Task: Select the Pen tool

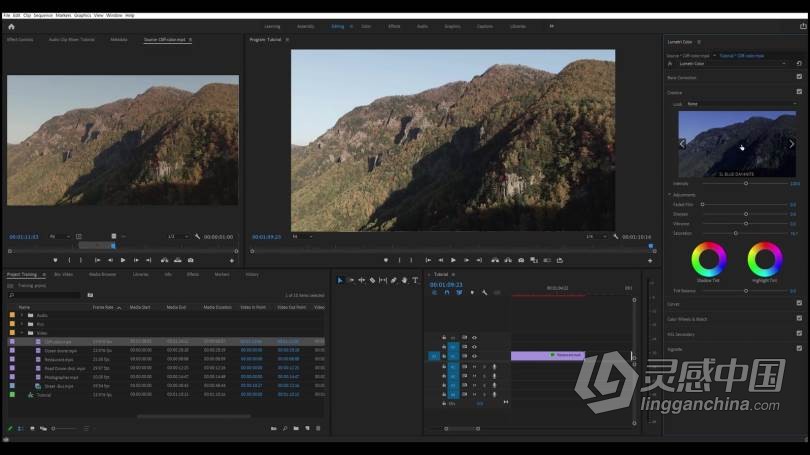Action: click(394, 280)
